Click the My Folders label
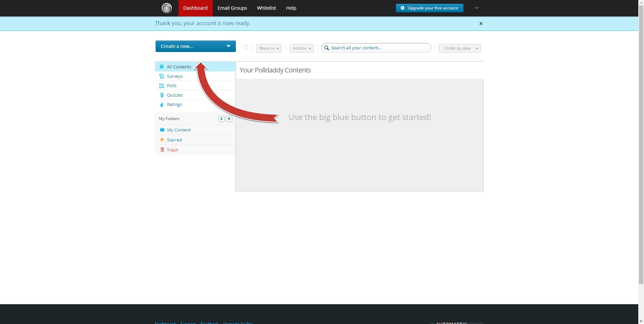This screenshot has width=644, height=324. click(169, 119)
